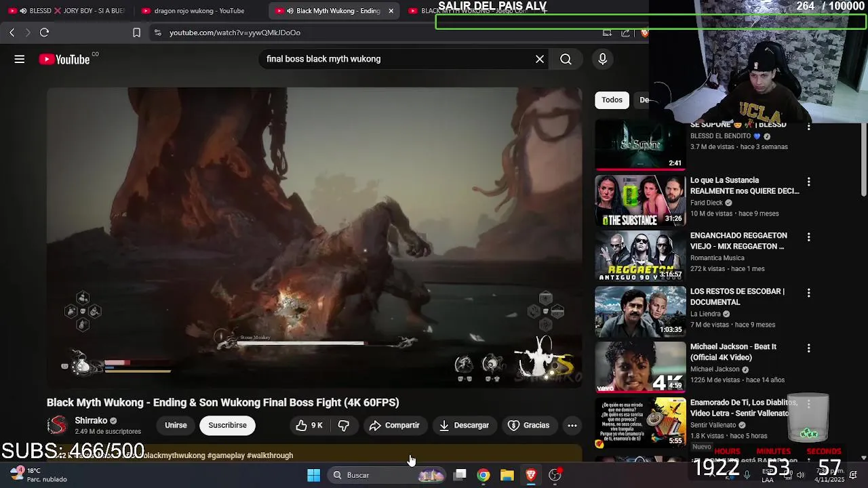Image resolution: width=868 pixels, height=488 pixels.
Task: Go back in browser history
Action: pos(12,33)
